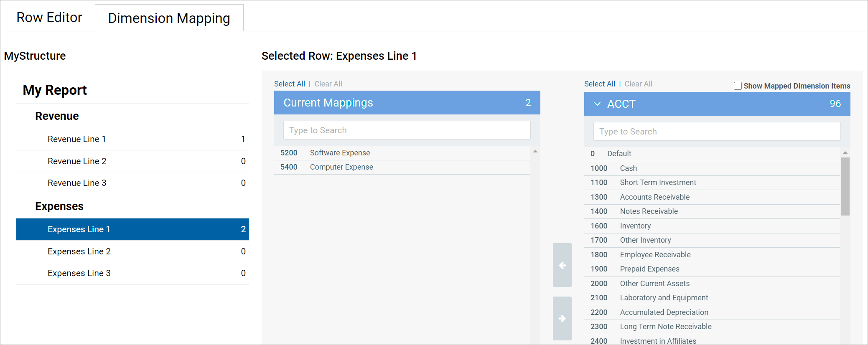Collapse the ACCT dimension chevron
Image resolution: width=868 pixels, height=345 pixels.
click(x=597, y=104)
